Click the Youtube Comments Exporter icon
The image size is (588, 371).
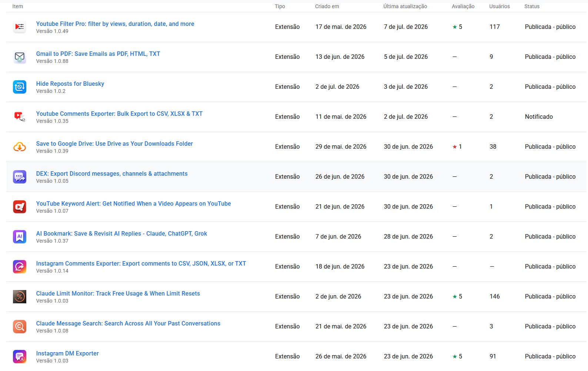coord(20,117)
